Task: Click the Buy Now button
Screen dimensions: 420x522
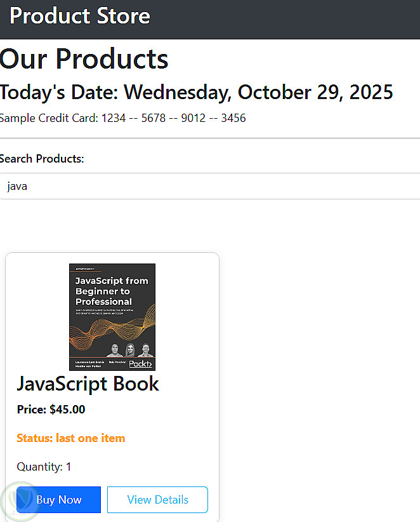Action: coord(59,500)
